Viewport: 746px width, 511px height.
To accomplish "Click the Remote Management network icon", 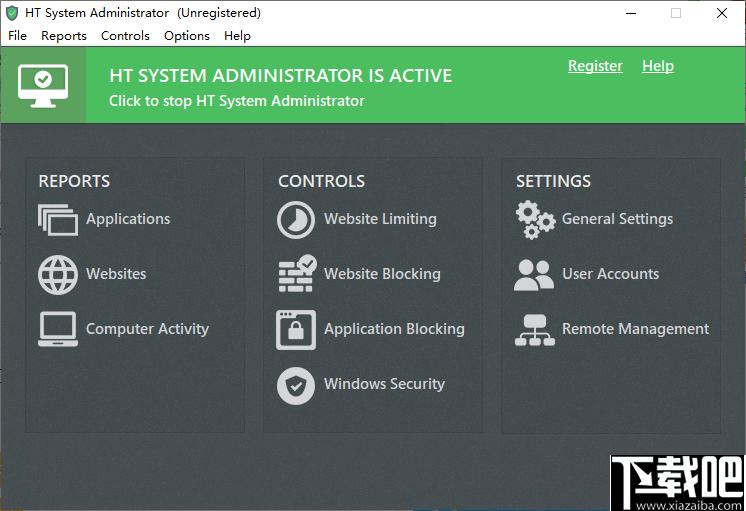I will tap(535, 330).
